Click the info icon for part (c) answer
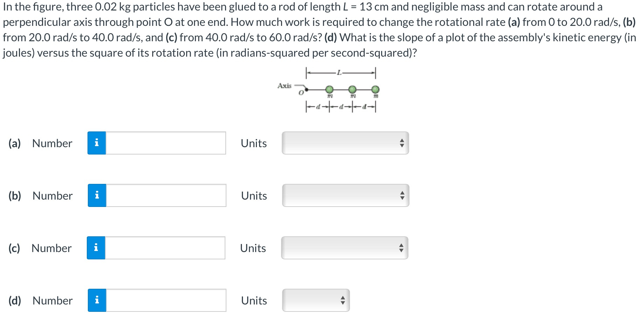The width and height of the screenshot is (644, 330). click(x=97, y=248)
